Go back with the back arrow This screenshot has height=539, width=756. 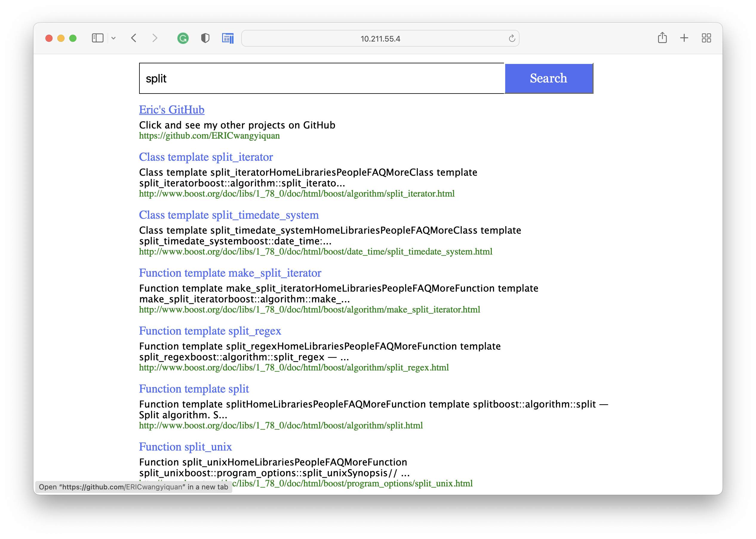(x=134, y=38)
